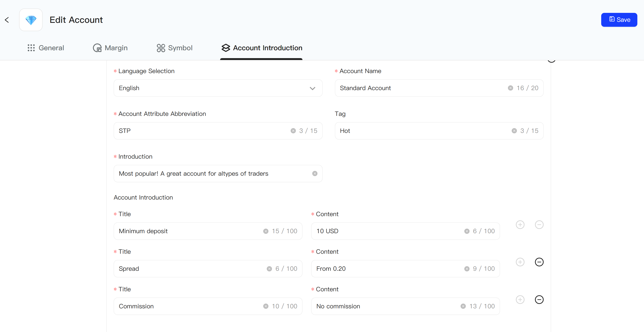Edit the 10 USD content field

click(406, 231)
